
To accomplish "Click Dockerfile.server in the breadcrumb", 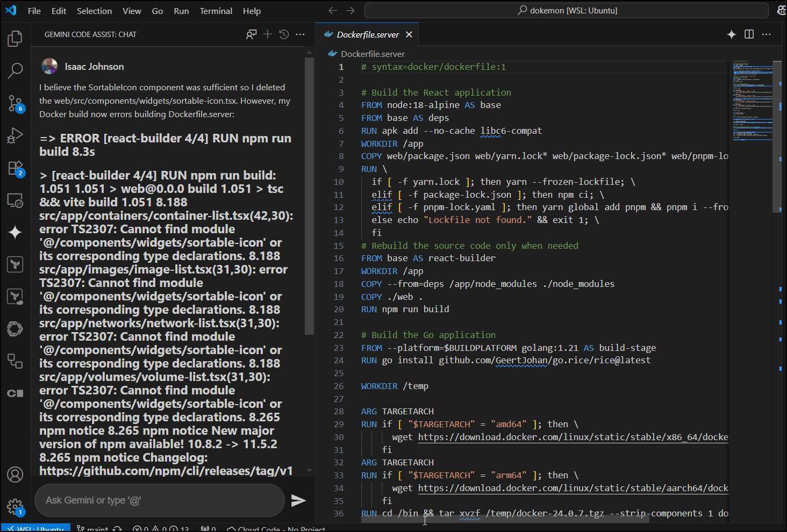I will tap(373, 54).
